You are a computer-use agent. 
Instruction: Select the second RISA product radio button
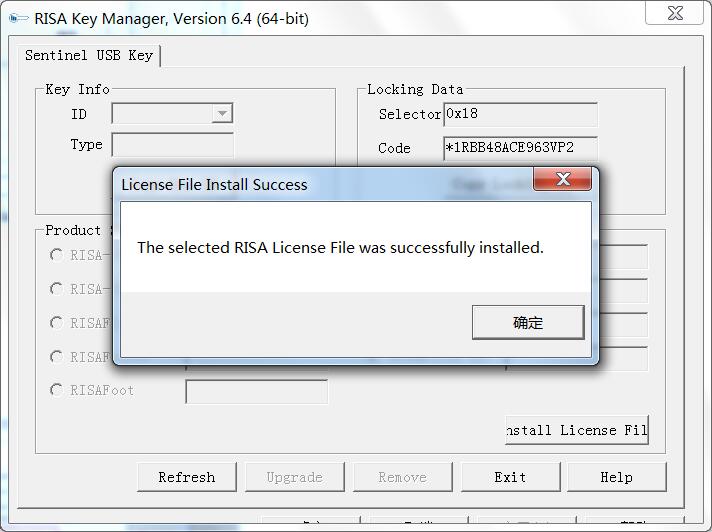56,289
